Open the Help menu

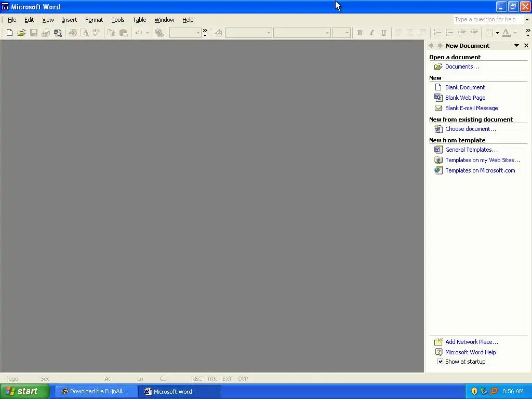coord(188,20)
